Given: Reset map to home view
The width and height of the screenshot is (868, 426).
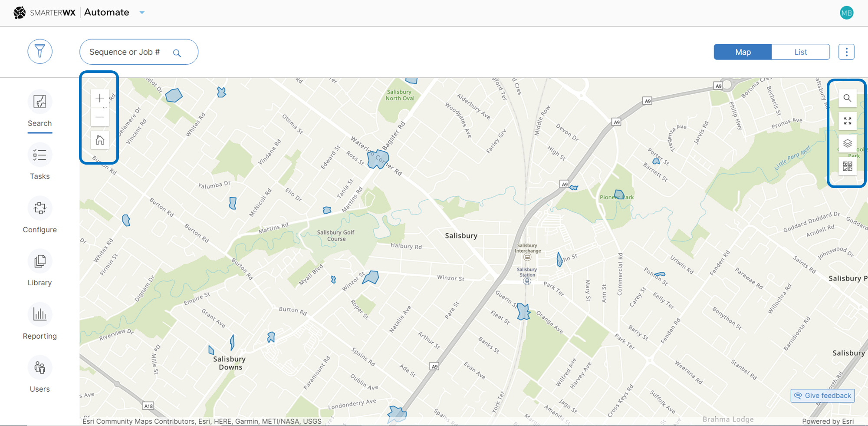Looking at the screenshot, I should click(x=100, y=140).
